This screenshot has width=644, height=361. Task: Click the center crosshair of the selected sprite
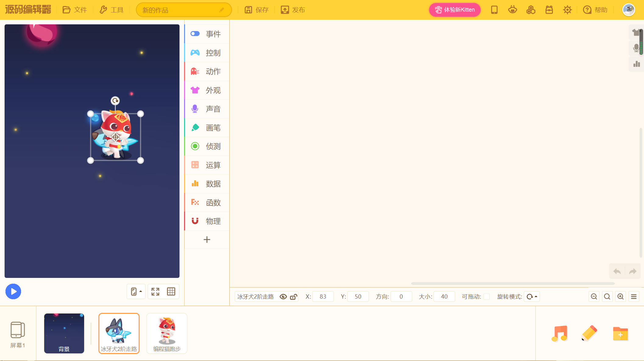click(x=116, y=137)
